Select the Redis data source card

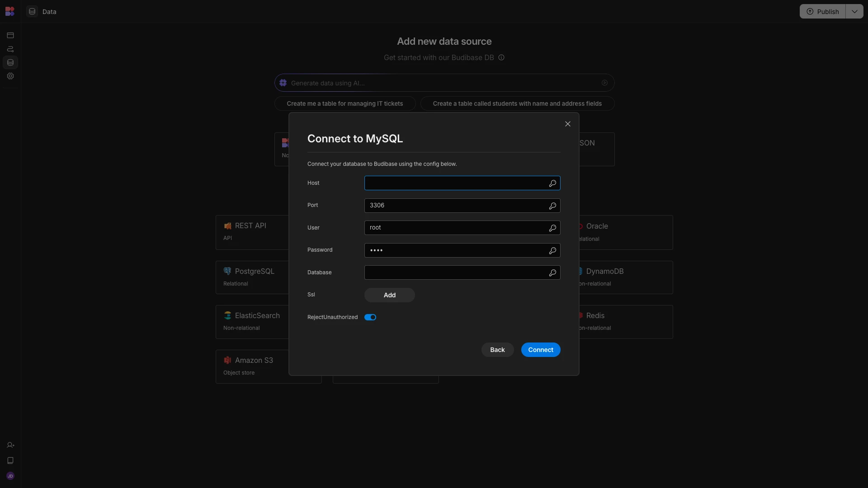pyautogui.click(x=626, y=322)
